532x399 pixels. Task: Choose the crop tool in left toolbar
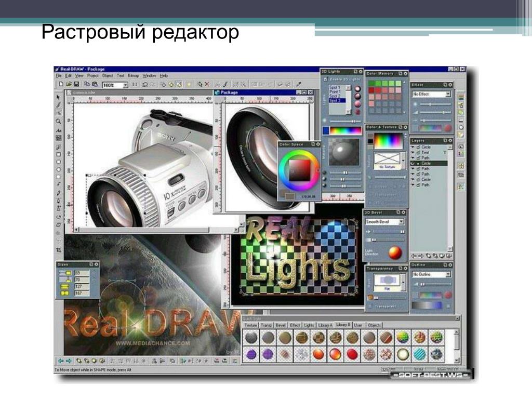[x=58, y=250]
